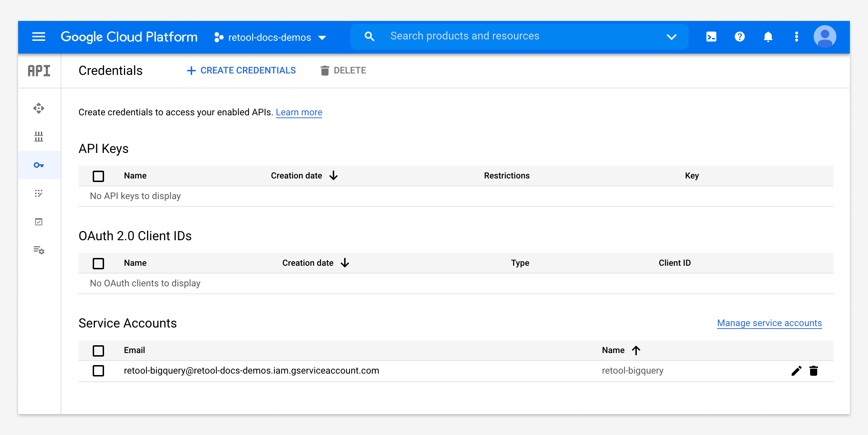The height and width of the screenshot is (435, 868).
Task: Expand the retool-docs-demos project dropdown
Action: (x=270, y=37)
